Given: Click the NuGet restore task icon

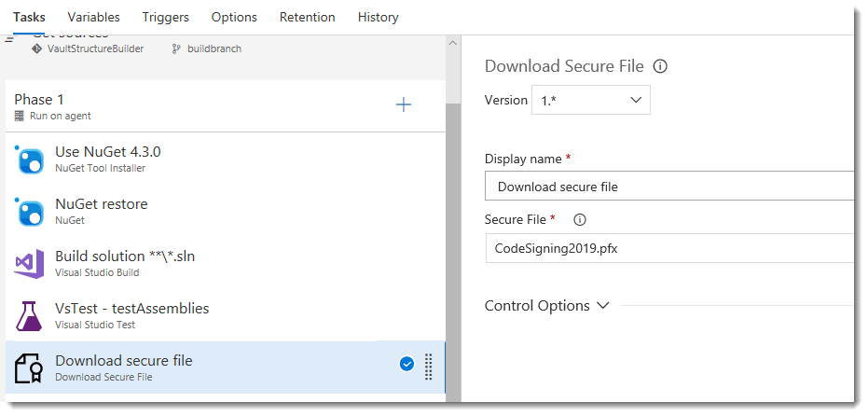Looking at the screenshot, I should [29, 212].
